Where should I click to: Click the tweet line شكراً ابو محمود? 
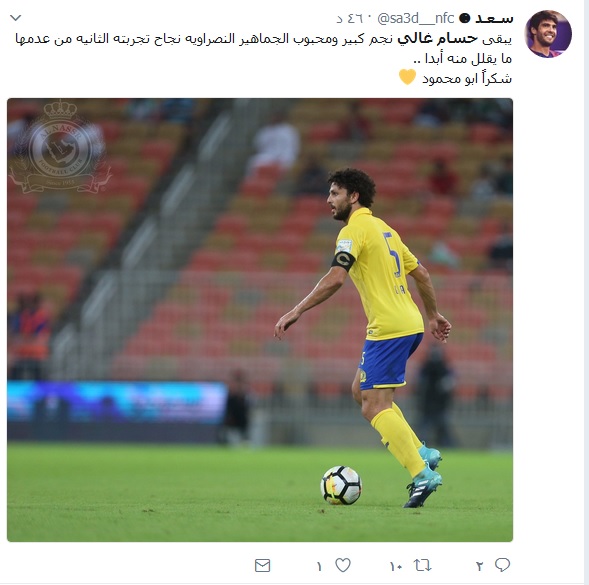(467, 78)
